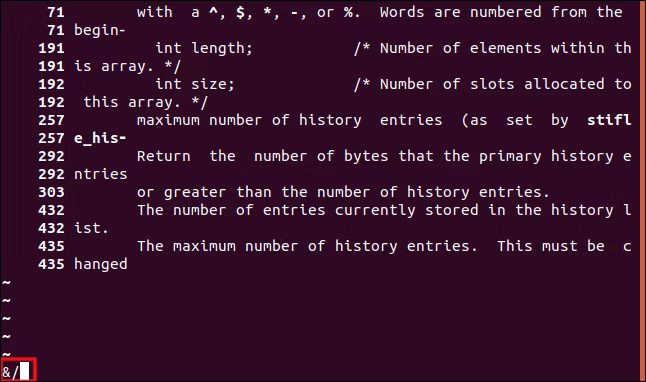Image resolution: width=646 pixels, height=382 pixels.
Task: Click line number 303
Action: [51, 192]
